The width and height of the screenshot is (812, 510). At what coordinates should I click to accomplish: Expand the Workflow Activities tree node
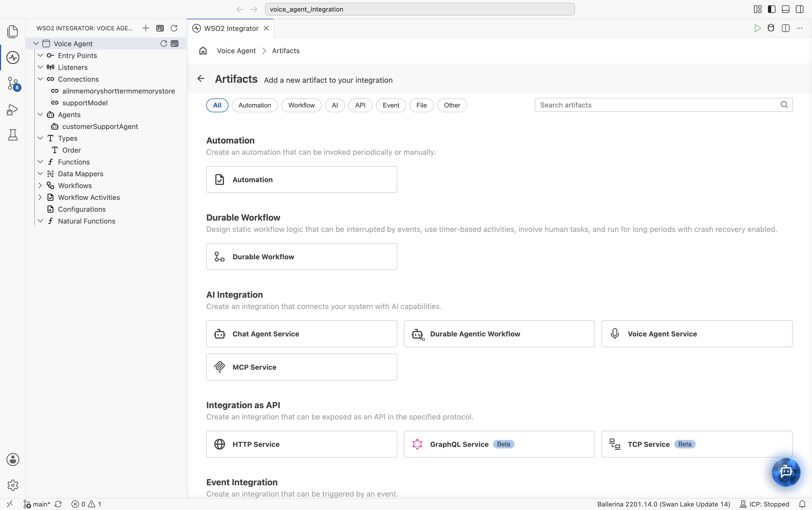point(40,197)
